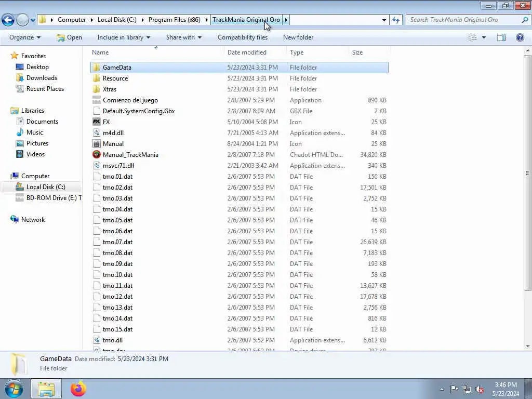Select the FX icon file
532x399 pixels.
[97, 122]
